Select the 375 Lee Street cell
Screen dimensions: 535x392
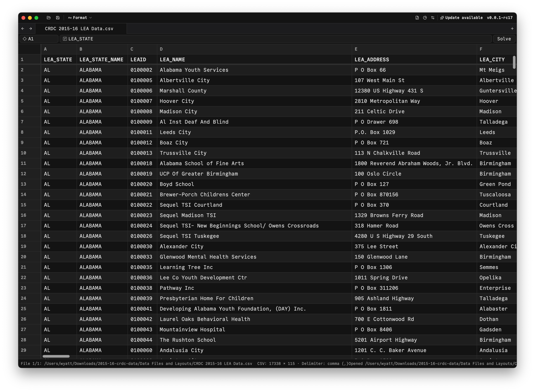pos(414,246)
